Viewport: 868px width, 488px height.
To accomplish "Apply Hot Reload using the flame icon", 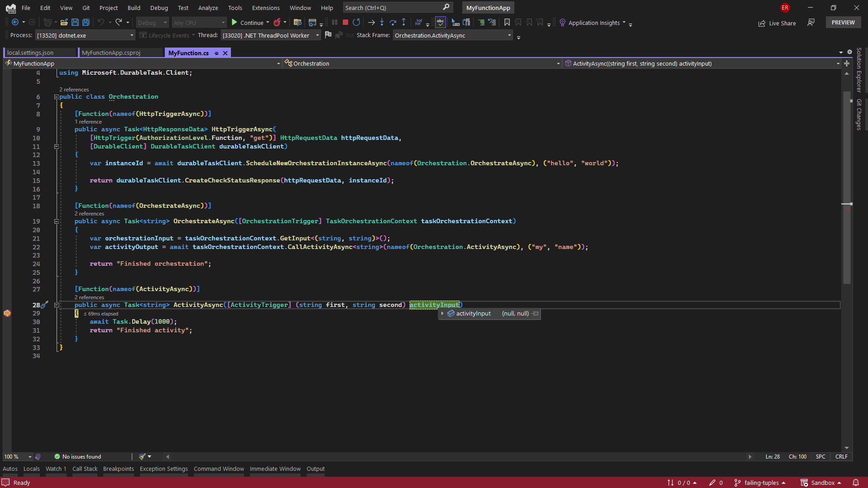I will pos(278,22).
